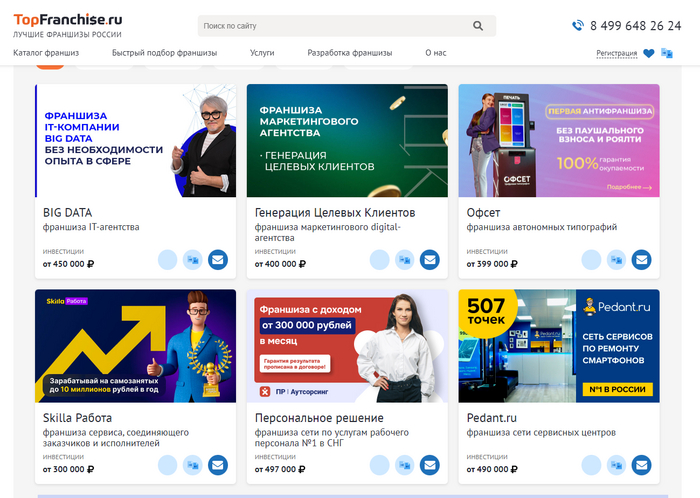Click Skilla Работа yellow arrow banner

tap(136, 346)
